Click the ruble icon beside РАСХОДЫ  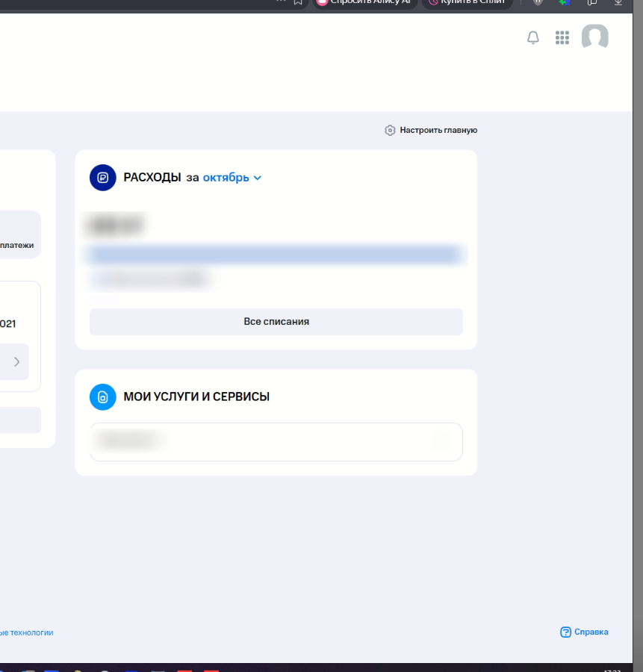(x=103, y=178)
